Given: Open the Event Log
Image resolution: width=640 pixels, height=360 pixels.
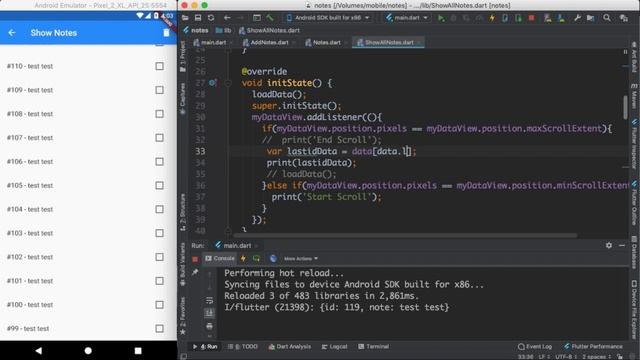Looking at the screenshot, I should [x=535, y=347].
